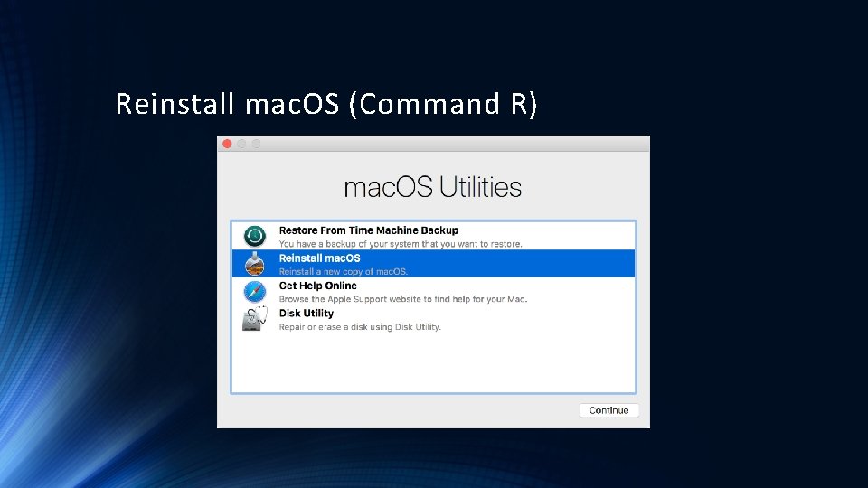Click the slide title 'Reinstall macOS (Command R)'
Screen dimensions: 868x488
pos(326,104)
